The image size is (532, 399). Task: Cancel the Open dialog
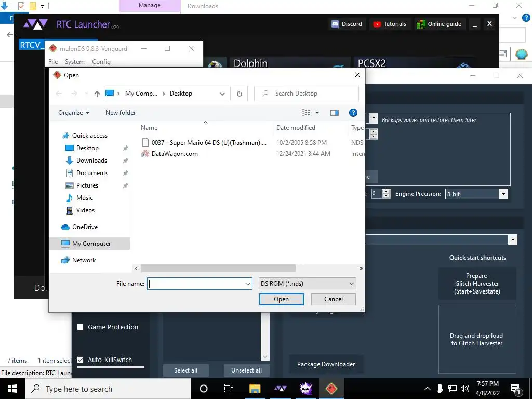pyautogui.click(x=333, y=299)
